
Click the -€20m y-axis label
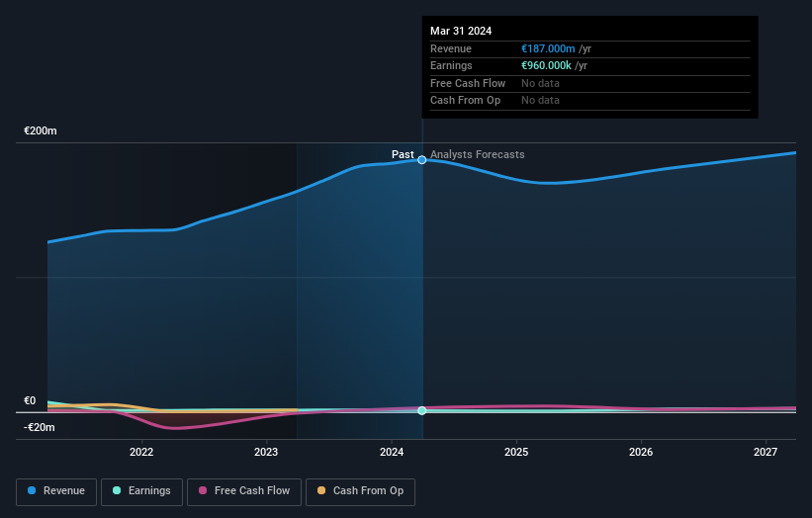point(40,427)
